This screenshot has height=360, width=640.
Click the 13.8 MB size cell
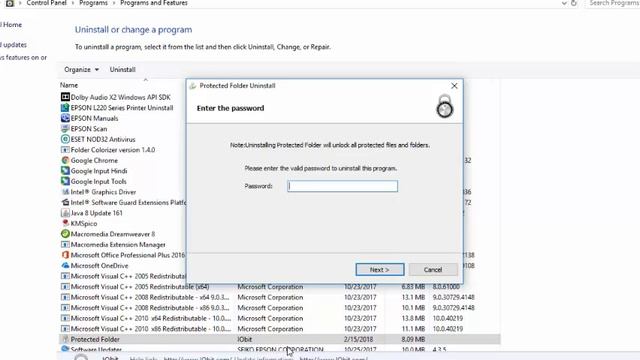point(413,318)
